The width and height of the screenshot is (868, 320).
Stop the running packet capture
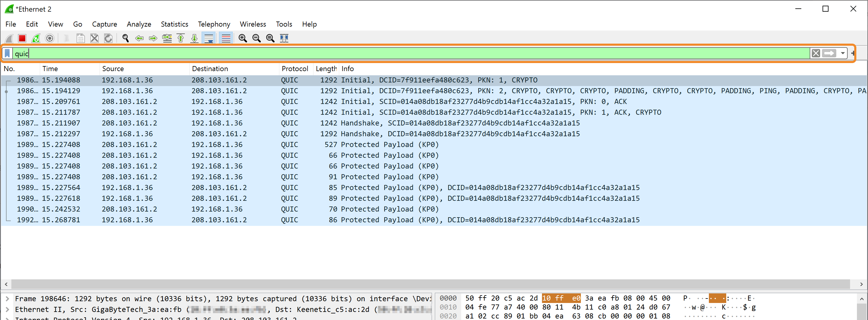(22, 38)
